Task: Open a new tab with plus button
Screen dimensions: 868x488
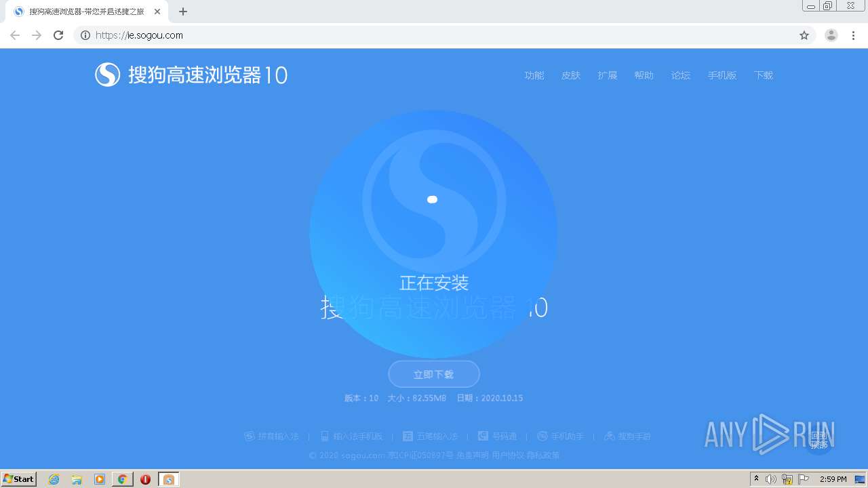Action: pyautogui.click(x=183, y=12)
